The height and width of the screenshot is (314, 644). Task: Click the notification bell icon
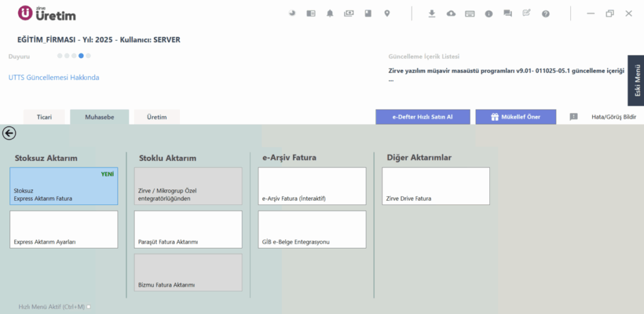tap(330, 14)
